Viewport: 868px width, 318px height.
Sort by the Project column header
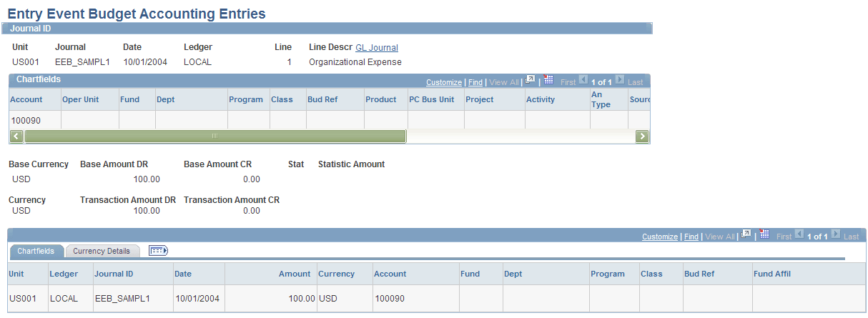point(480,99)
